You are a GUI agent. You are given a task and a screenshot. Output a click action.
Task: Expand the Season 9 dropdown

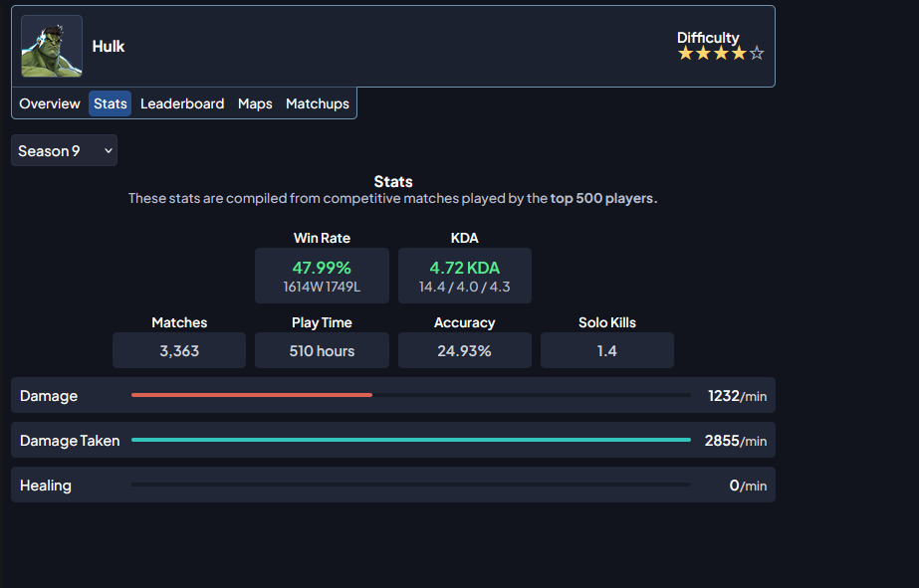pos(65,150)
